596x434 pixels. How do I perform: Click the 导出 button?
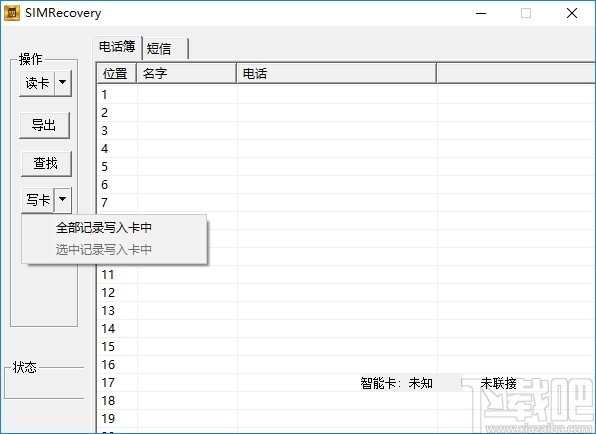coord(44,125)
